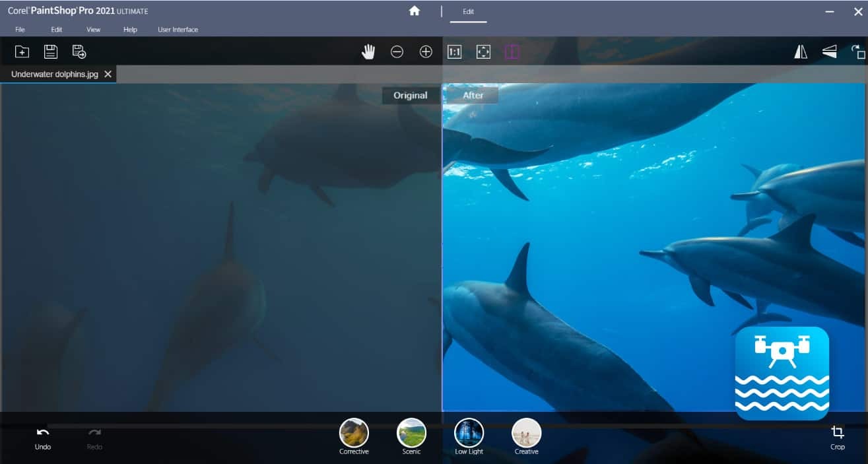Open the User Interface menu
The height and width of the screenshot is (464, 868).
(x=178, y=30)
